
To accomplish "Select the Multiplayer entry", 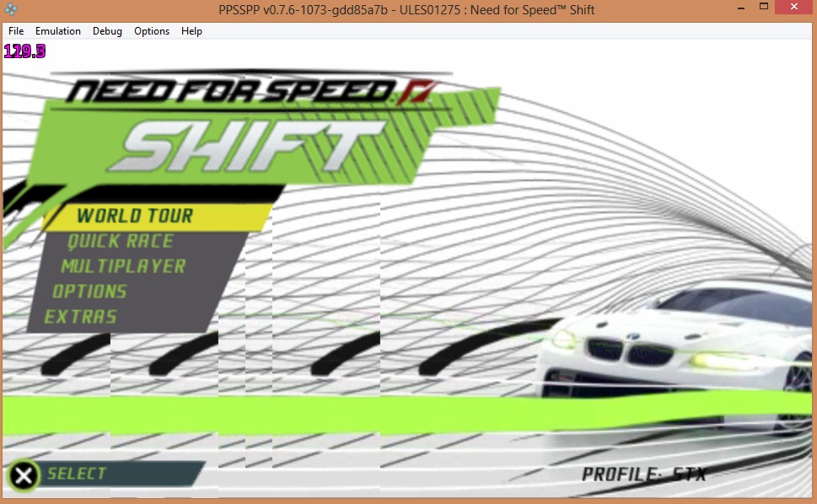I will (x=123, y=266).
